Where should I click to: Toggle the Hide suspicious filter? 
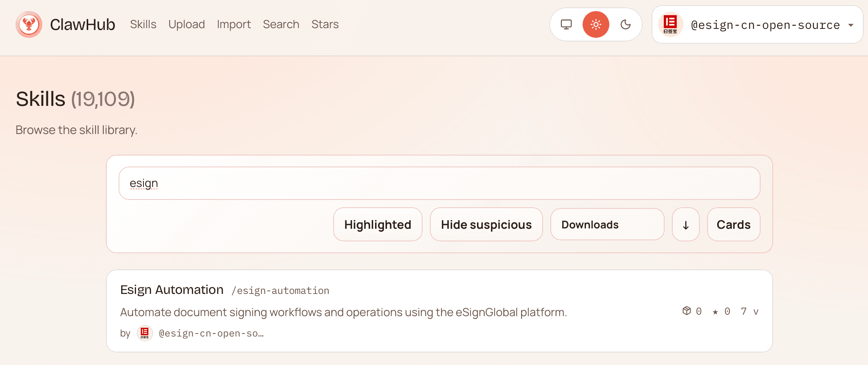pos(486,224)
